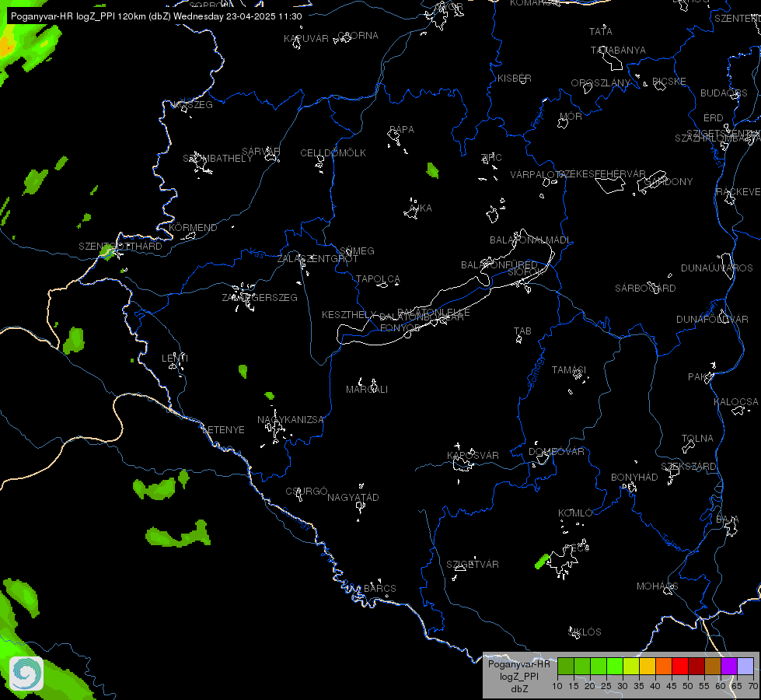Click the BARCS city label
The image size is (761, 700).
(380, 589)
